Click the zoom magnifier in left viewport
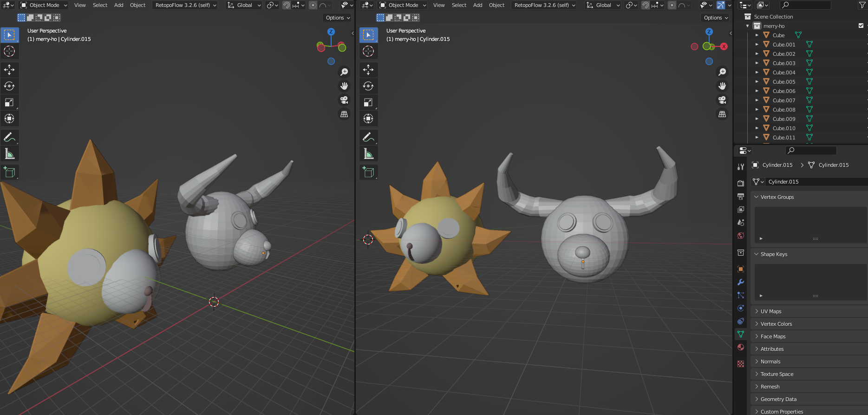This screenshot has height=415, width=868. click(x=344, y=72)
